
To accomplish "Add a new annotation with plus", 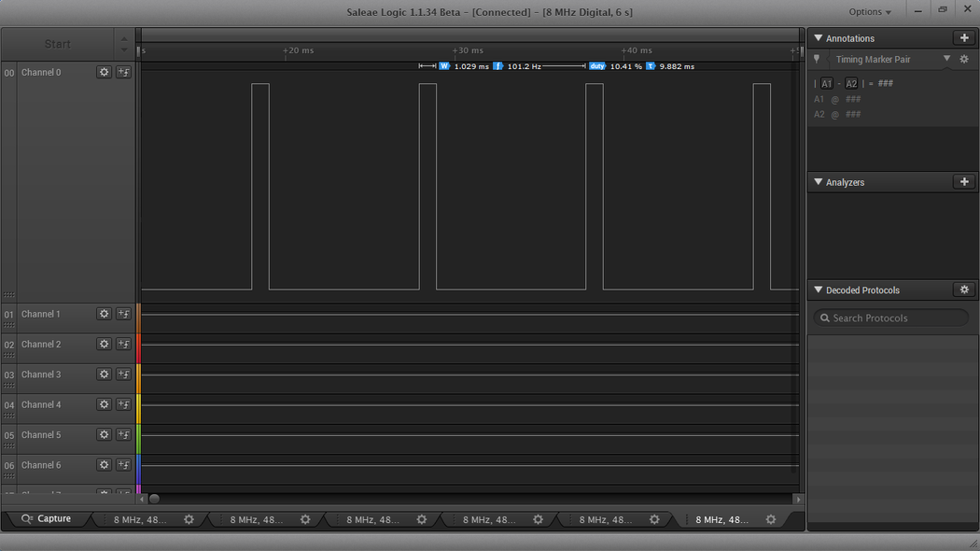I will click(964, 38).
